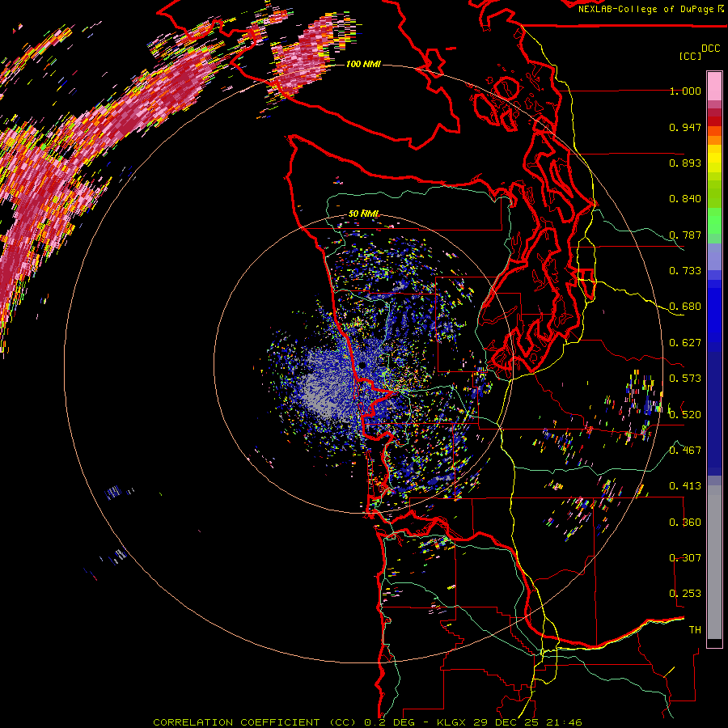The image size is (728, 728).
Task: Click the DCC product label above the scale
Action: click(710, 49)
